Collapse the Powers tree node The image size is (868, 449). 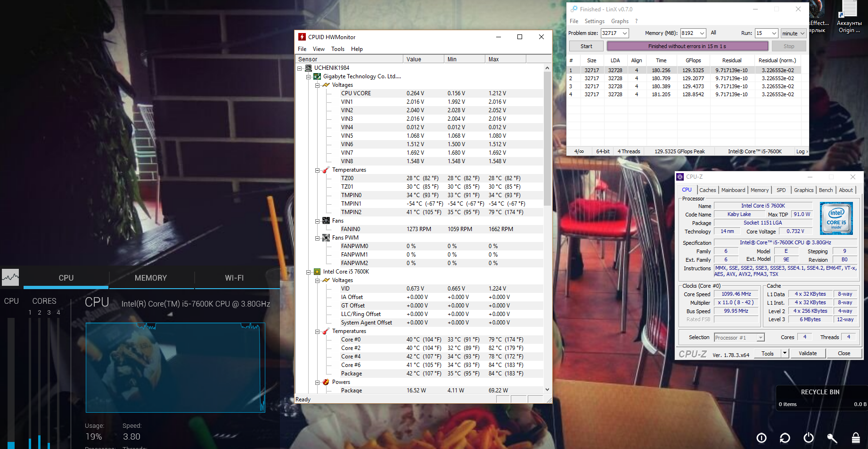click(318, 382)
